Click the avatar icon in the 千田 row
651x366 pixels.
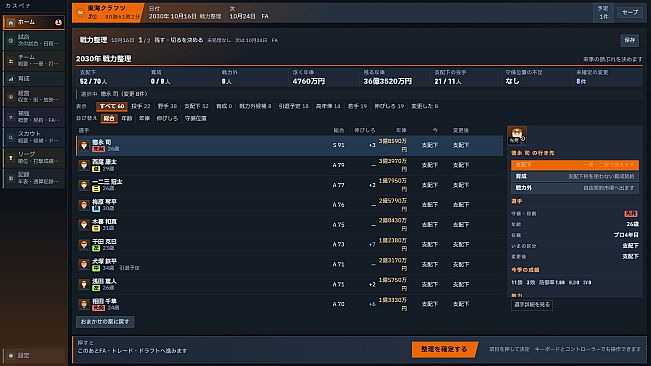pyautogui.click(x=84, y=245)
